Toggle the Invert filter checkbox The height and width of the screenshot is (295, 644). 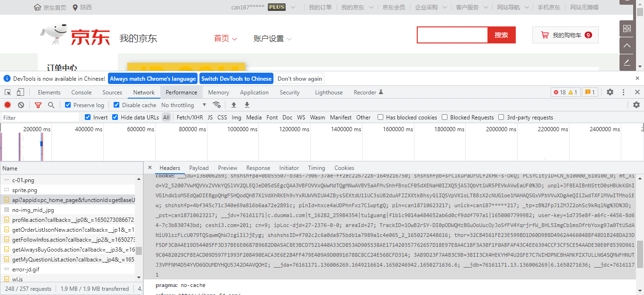[x=88, y=117]
